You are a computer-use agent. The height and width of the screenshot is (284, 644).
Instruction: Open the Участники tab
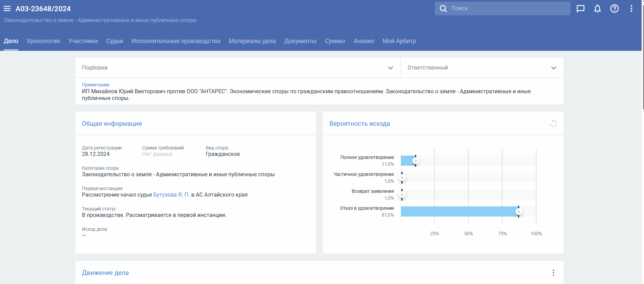coord(83,41)
